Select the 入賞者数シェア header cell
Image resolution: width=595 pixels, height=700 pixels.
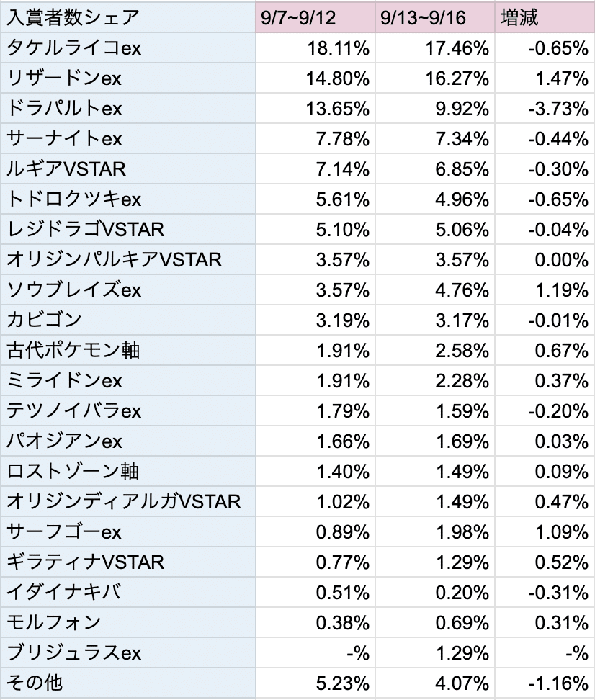128,18
